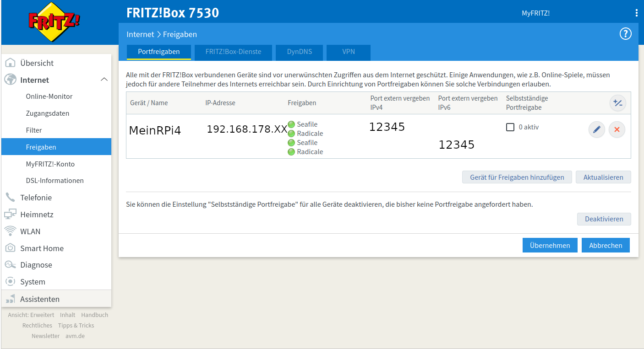Click the MyFRITZ! link in header

535,13
